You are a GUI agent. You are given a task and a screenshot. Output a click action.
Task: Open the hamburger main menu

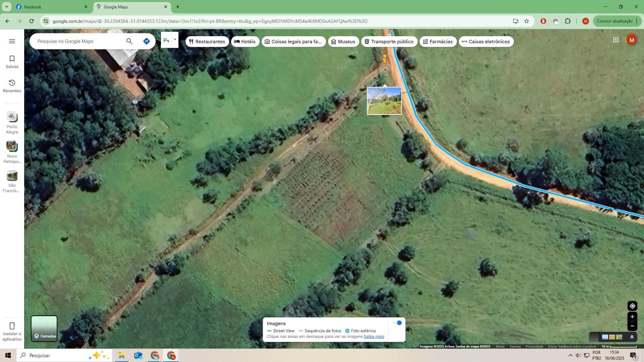coord(12,41)
